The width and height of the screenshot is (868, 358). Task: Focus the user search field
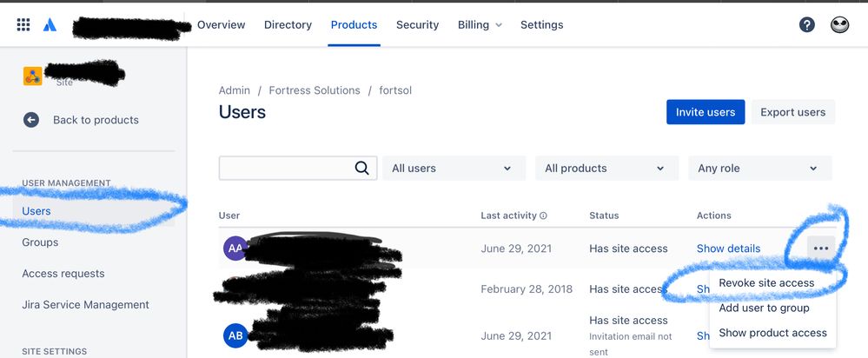click(298, 169)
